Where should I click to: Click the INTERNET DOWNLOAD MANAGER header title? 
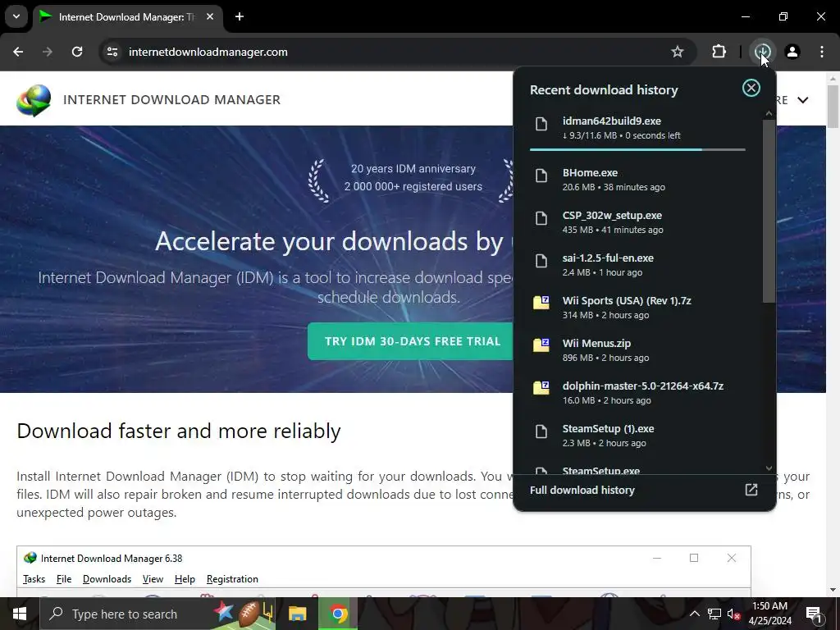coord(171,99)
